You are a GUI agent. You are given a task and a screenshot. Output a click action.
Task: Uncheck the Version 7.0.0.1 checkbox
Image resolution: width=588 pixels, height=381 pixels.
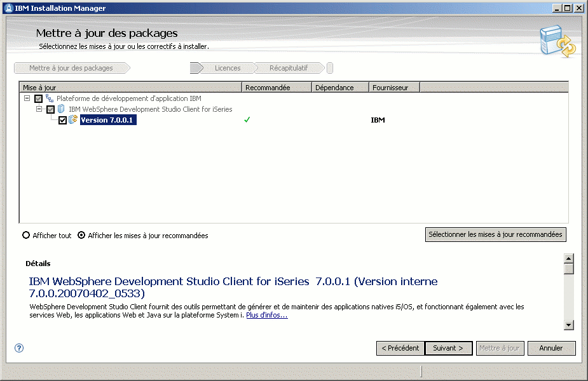pos(62,120)
